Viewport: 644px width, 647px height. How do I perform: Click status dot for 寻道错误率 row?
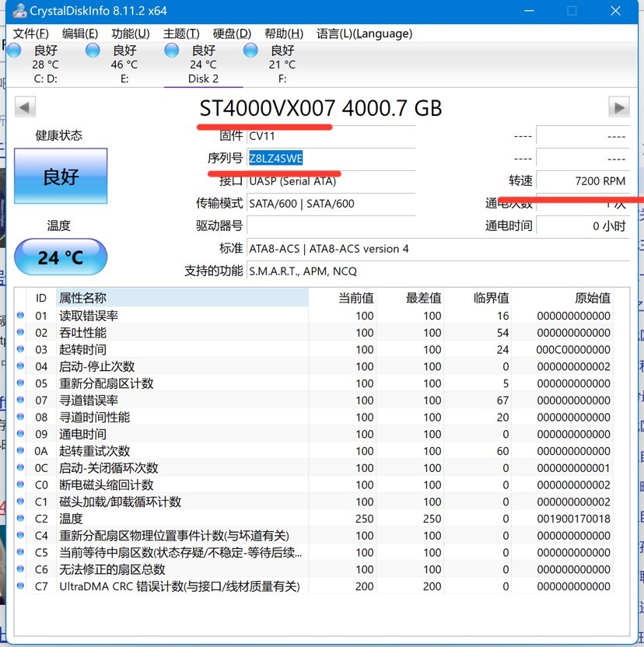pos(20,400)
